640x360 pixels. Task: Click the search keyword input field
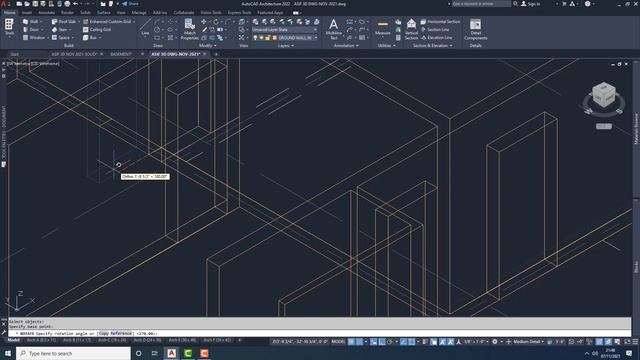pyautogui.click(x=481, y=4)
